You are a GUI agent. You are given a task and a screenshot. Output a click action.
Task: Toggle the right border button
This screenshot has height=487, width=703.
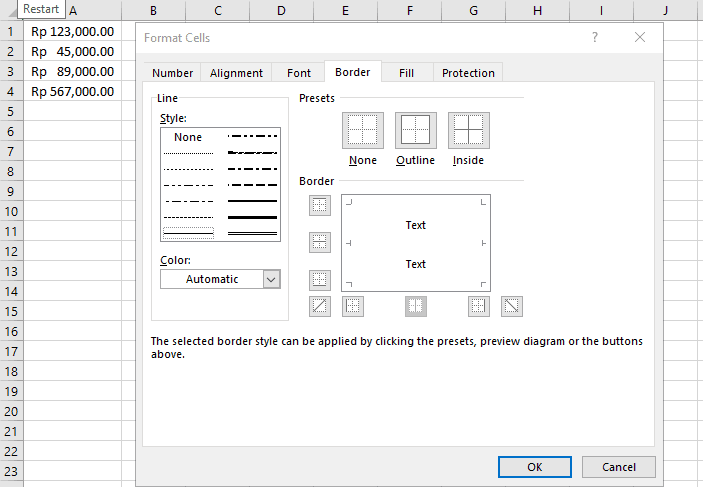[479, 306]
